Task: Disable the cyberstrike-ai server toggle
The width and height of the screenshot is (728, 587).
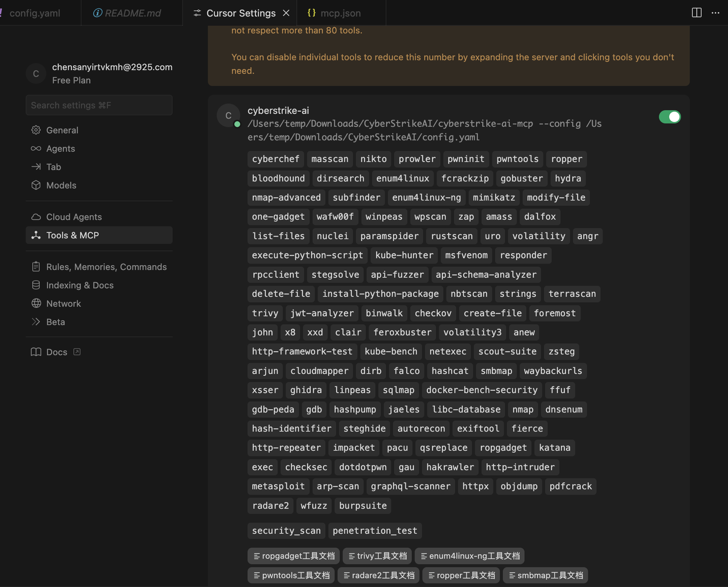Action: 670,117
